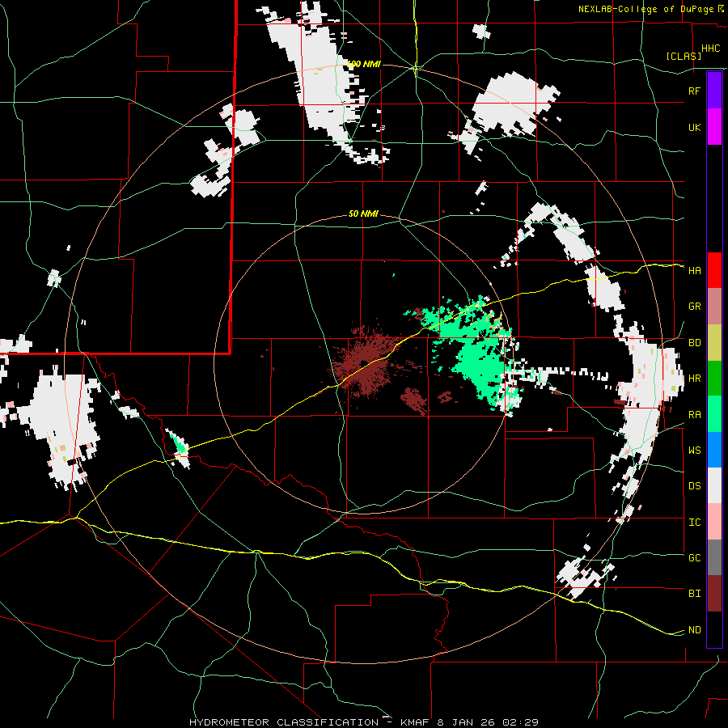
Task: Click the HA legend label
Action: [x=694, y=270]
